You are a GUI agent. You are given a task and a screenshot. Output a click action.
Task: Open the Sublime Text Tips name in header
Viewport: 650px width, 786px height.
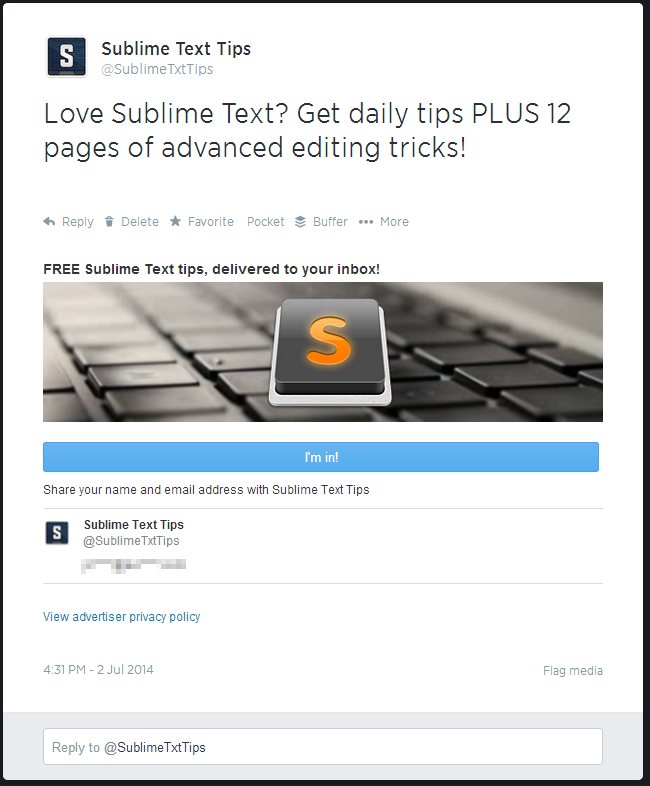(x=176, y=49)
